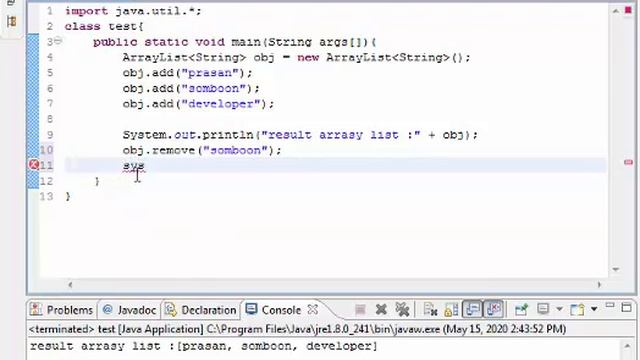Click the underlined 'sys' text on line 11
This screenshot has width=640, height=360.
133,166
